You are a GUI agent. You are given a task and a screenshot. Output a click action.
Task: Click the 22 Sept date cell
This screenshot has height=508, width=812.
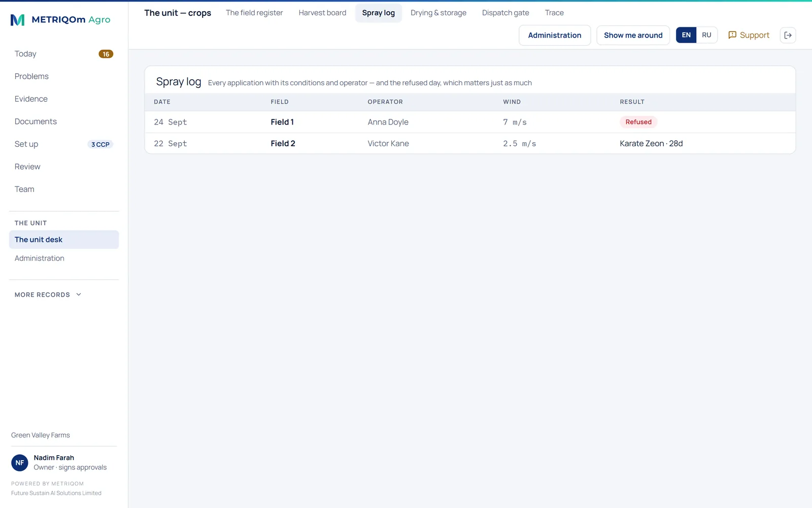[171, 144]
